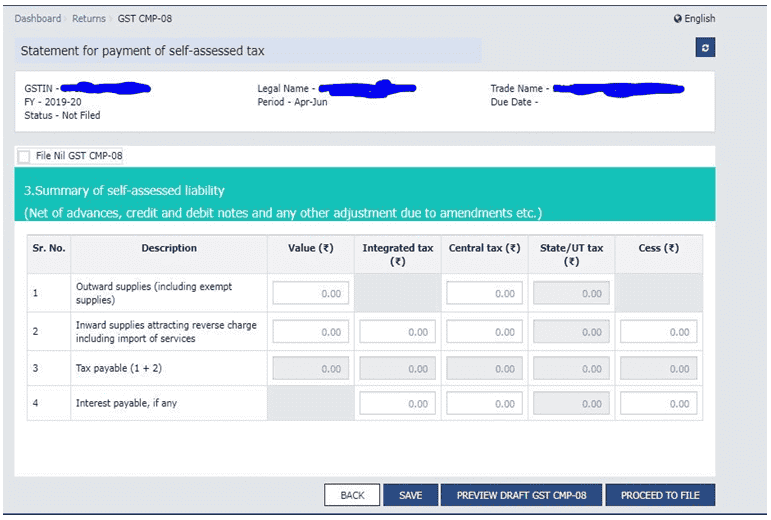Focus the Inward supplies Value field

click(x=310, y=332)
